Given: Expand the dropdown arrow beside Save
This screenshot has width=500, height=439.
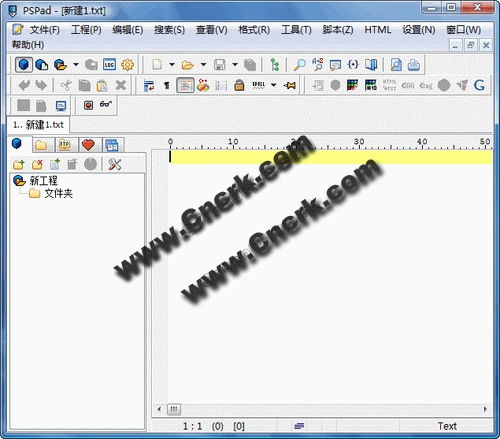Looking at the screenshot, I should [235, 65].
